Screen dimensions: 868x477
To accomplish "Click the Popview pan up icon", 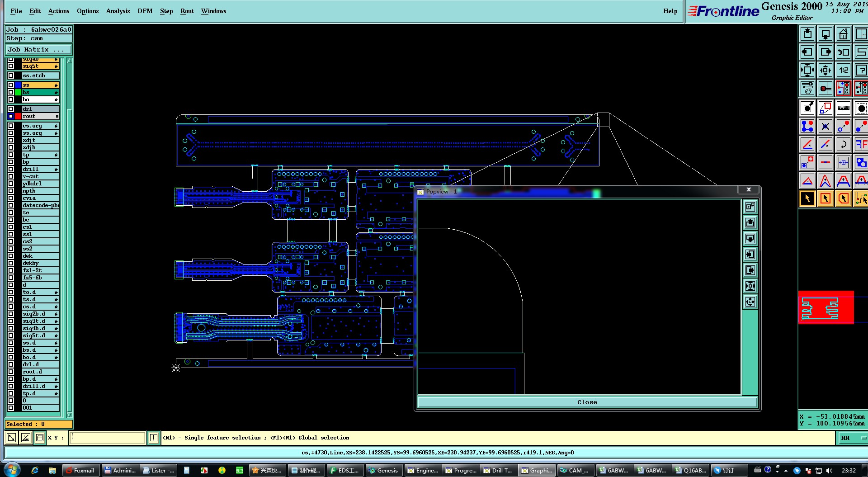I will 750,223.
